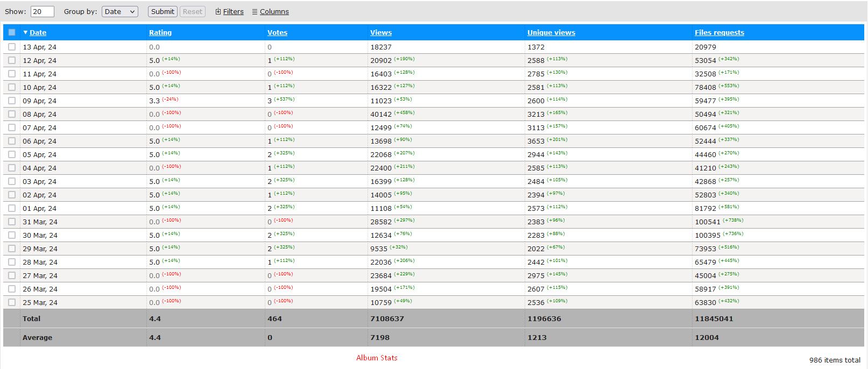The image size is (868, 369).
Task: Click the Average row label
Action: coord(37,337)
